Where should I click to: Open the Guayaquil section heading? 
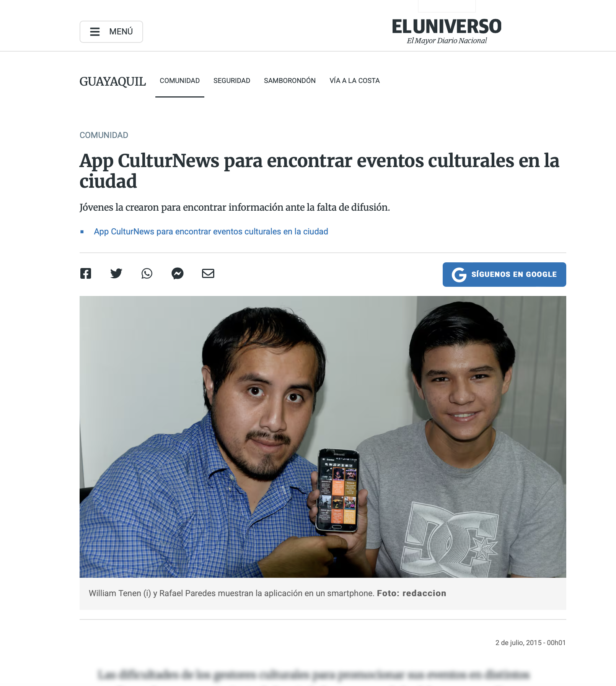pyautogui.click(x=112, y=81)
